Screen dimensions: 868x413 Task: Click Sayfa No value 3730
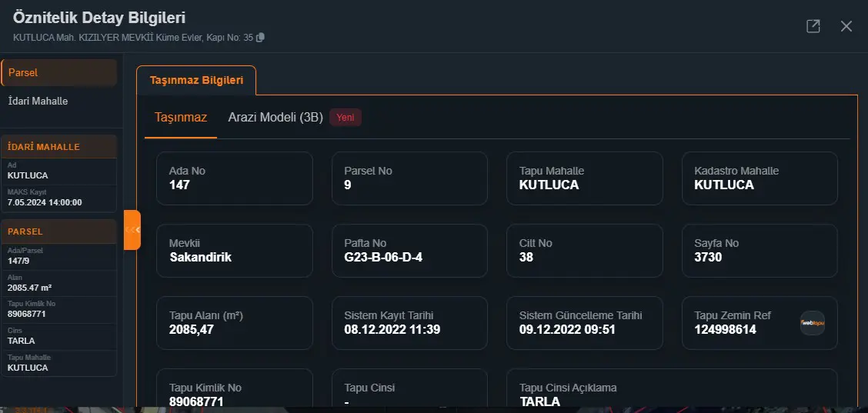click(708, 258)
